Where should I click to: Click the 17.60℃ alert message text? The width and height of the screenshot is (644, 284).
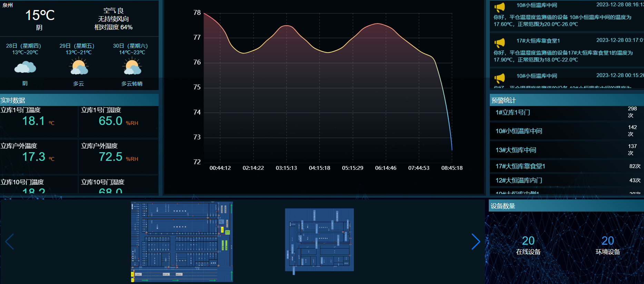(562, 21)
